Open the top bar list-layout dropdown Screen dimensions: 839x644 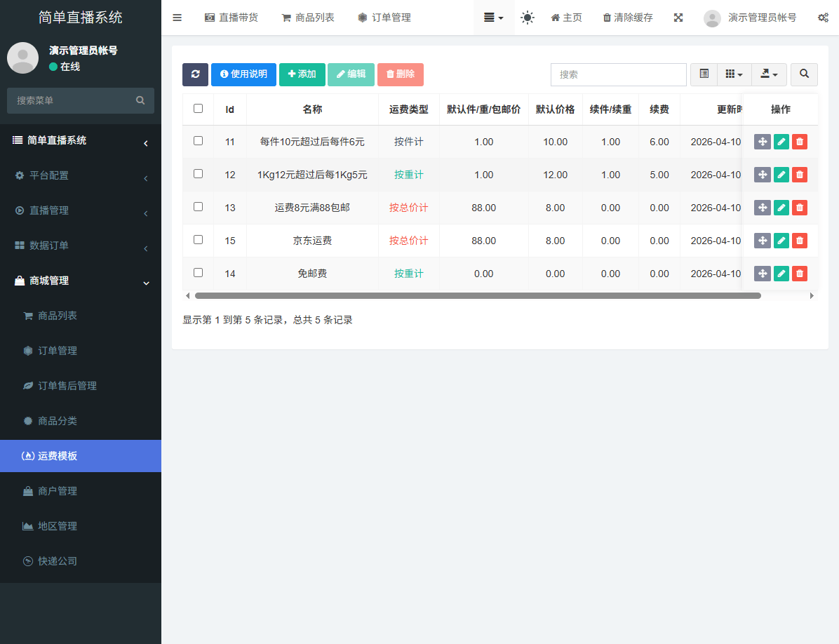(493, 18)
